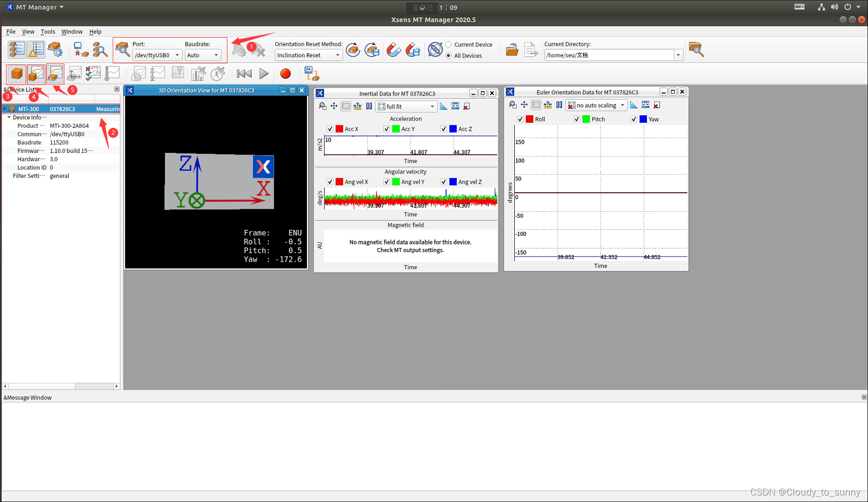Open the Current Directory dropdown arrow
Viewport: 868px width, 502px height.
(678, 55)
